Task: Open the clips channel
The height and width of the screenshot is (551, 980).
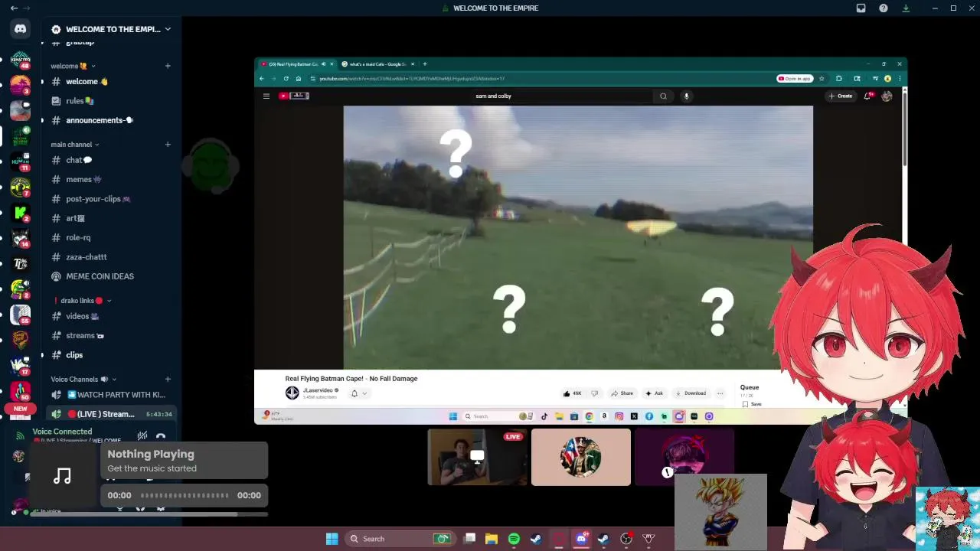Action: coord(111,355)
